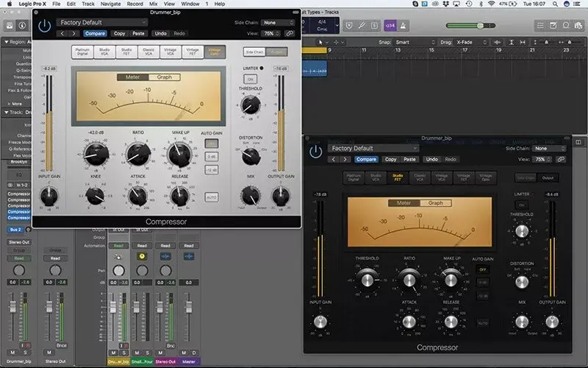Click the next preset arrow in the silver compressor
This screenshot has height=368, width=588.
coord(74,33)
